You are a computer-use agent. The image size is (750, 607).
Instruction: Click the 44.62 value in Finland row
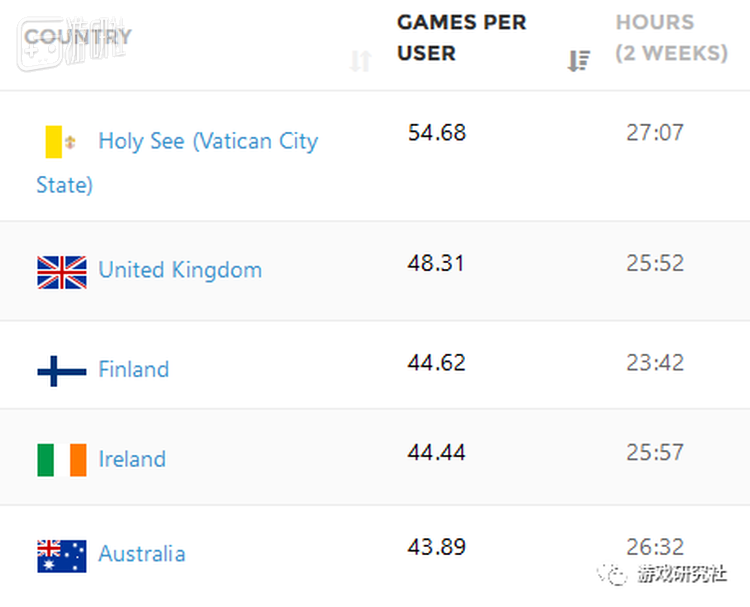[437, 362]
